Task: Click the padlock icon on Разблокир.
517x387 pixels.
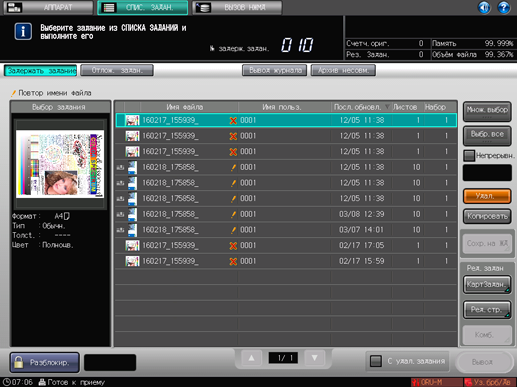Action: [x=19, y=362]
